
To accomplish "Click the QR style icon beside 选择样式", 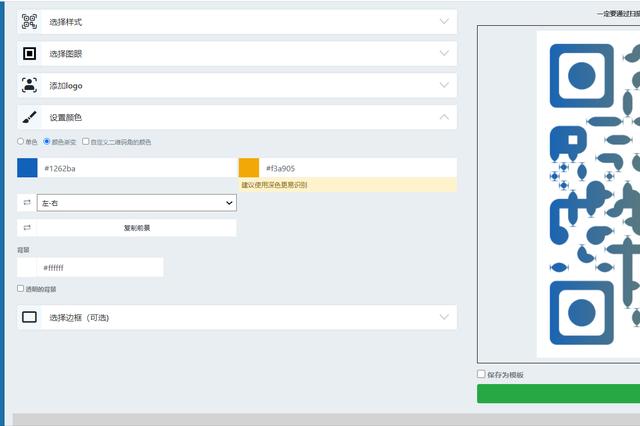I will [x=29, y=22].
